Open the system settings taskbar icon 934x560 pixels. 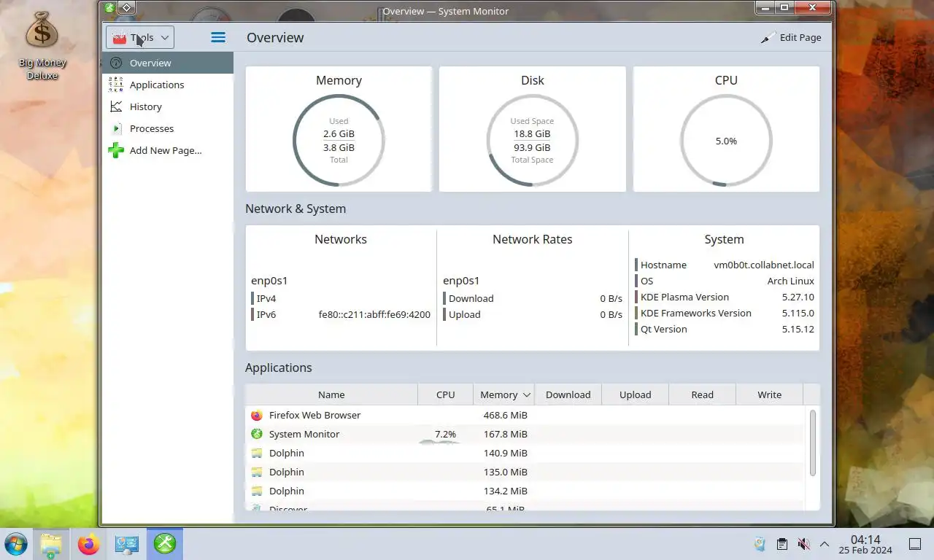[x=126, y=544]
